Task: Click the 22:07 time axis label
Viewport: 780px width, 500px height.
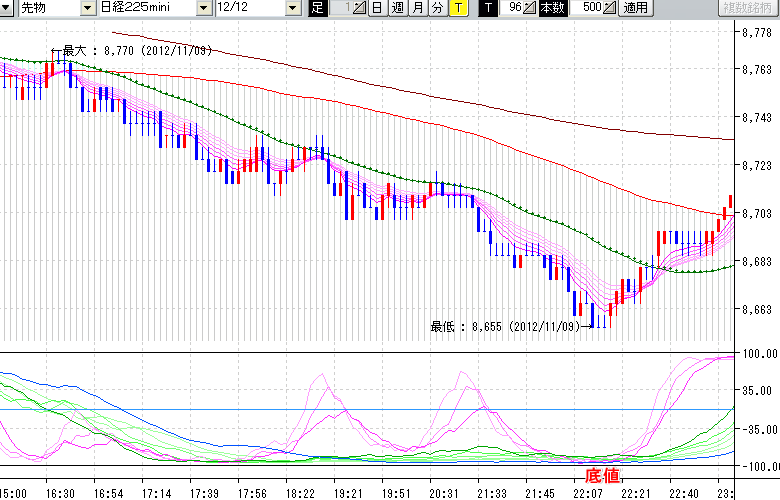Action: [587, 493]
